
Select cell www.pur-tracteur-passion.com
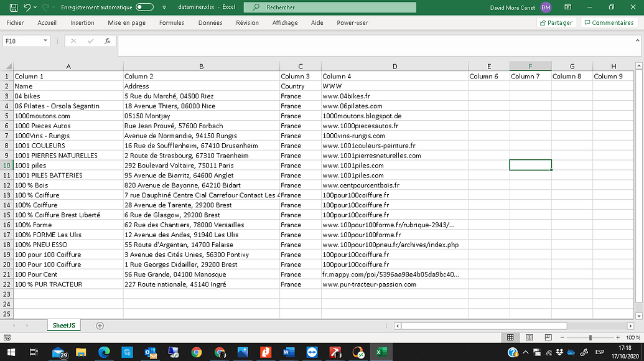(x=394, y=284)
